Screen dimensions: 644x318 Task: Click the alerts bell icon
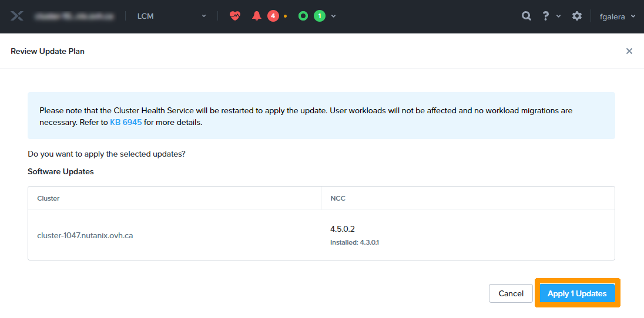tap(257, 16)
